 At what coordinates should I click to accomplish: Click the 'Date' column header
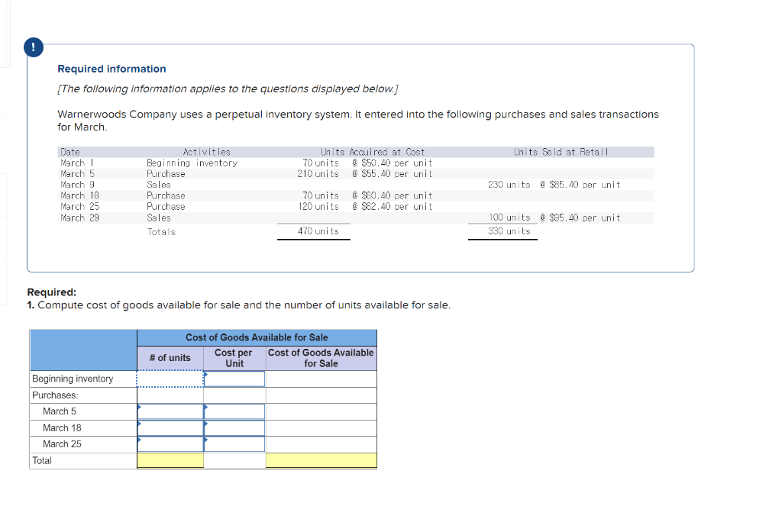70,152
